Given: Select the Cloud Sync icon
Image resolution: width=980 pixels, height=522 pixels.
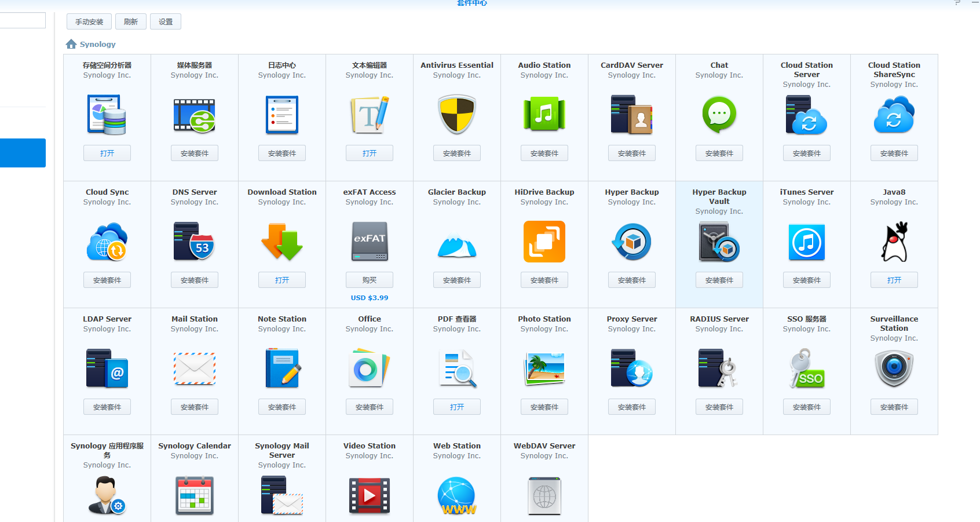Looking at the screenshot, I should click(107, 242).
